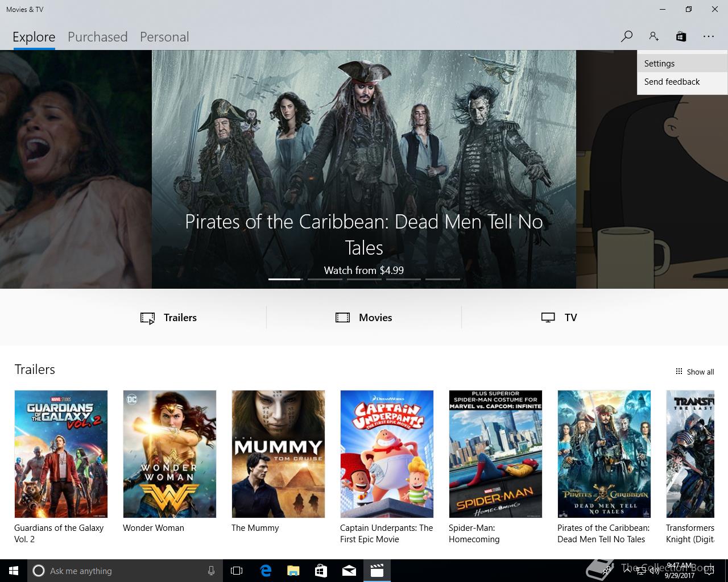Viewport: 728px width, 582px height.
Task: Open File Explorer from taskbar
Action: pos(293,571)
